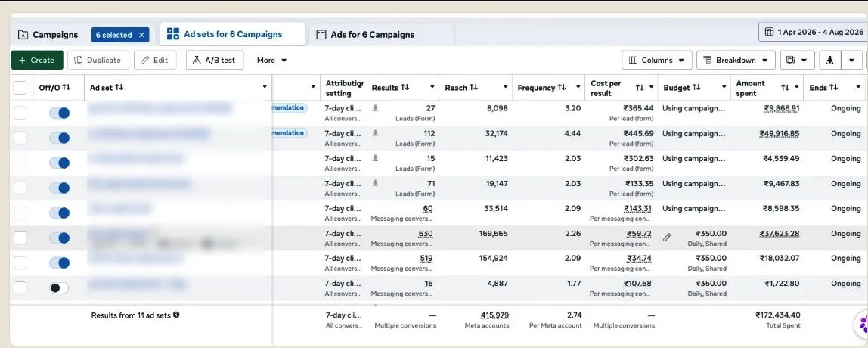Switch to Ad sets for 6 Campaigns tab

pos(233,34)
